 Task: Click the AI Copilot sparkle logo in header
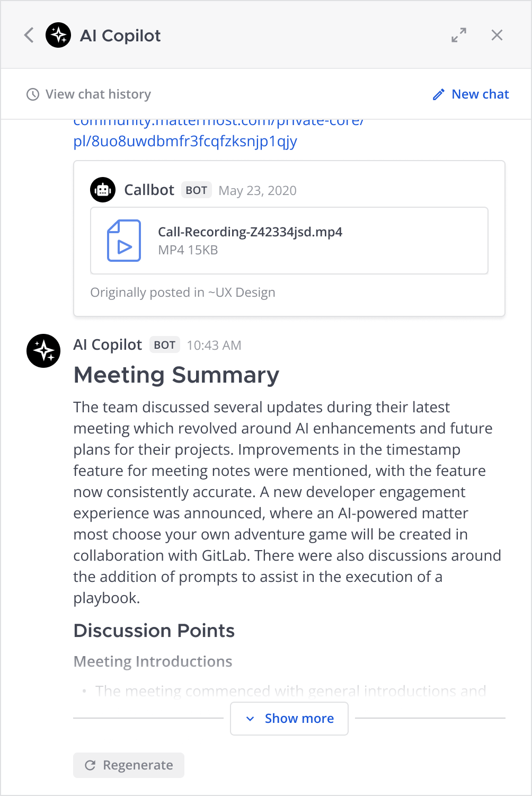tap(58, 36)
